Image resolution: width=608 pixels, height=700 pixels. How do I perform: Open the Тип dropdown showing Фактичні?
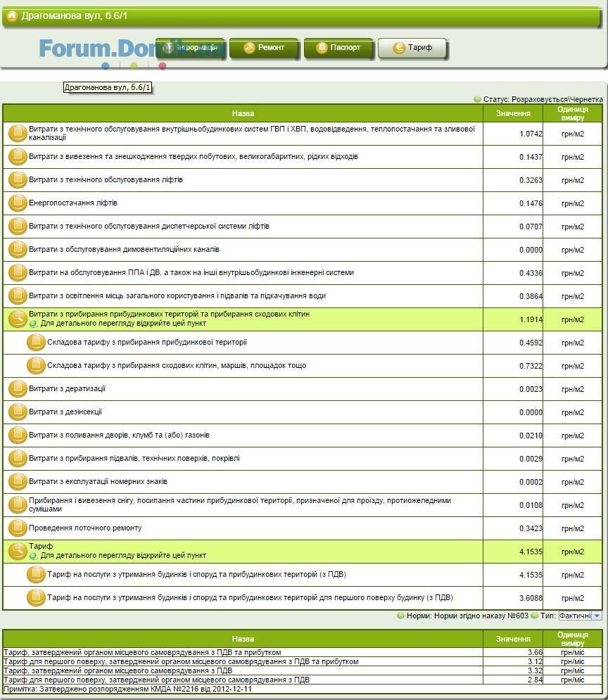coord(580,616)
